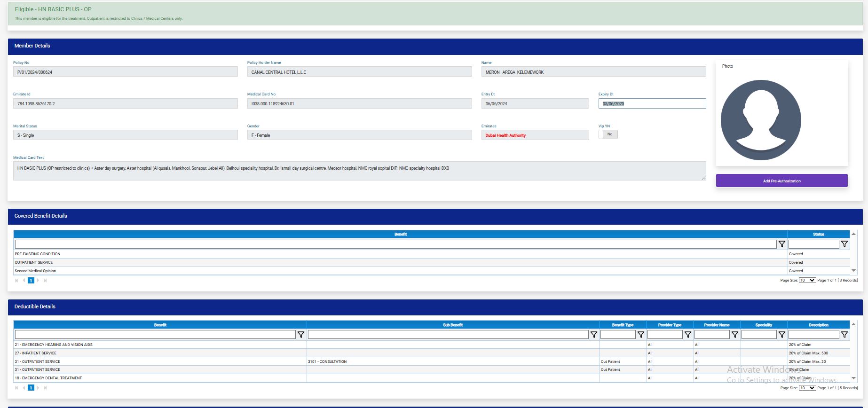Click the Provider Type filter funnel icon
The height and width of the screenshot is (408, 868).
pyautogui.click(x=687, y=335)
